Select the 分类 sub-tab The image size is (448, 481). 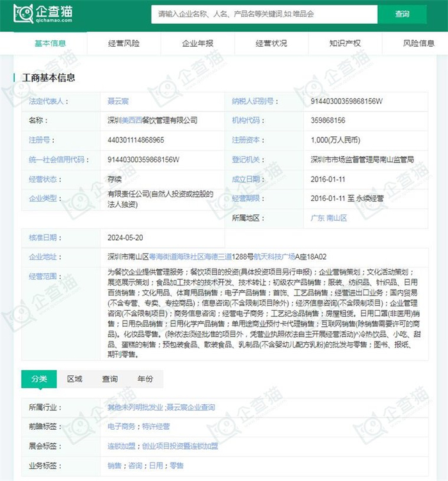tap(39, 379)
